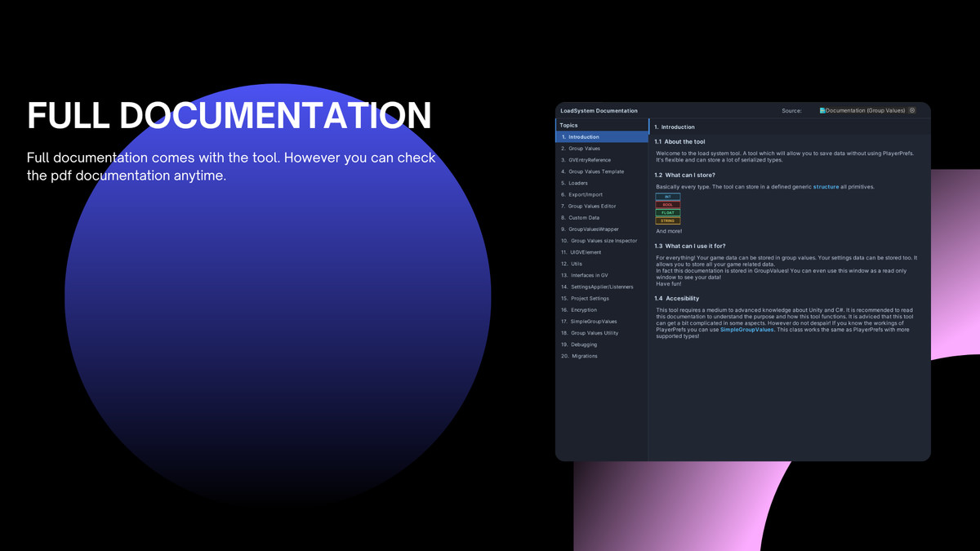The height and width of the screenshot is (551, 980).
Task: Follow the SimpleGroupValues link in Accesibility text
Action: [x=746, y=330]
